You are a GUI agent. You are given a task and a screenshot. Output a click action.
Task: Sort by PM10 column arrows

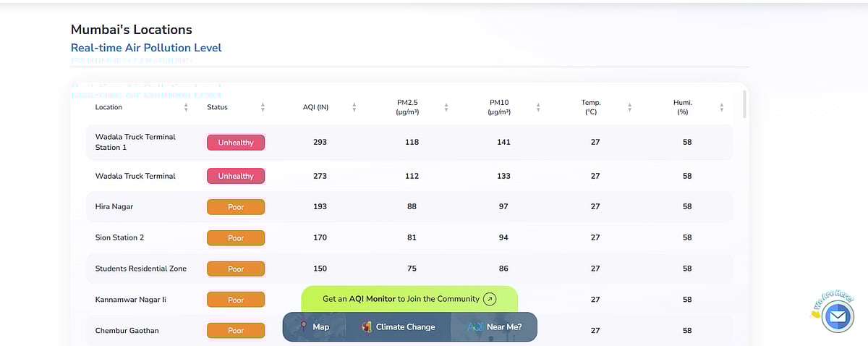pyautogui.click(x=538, y=107)
